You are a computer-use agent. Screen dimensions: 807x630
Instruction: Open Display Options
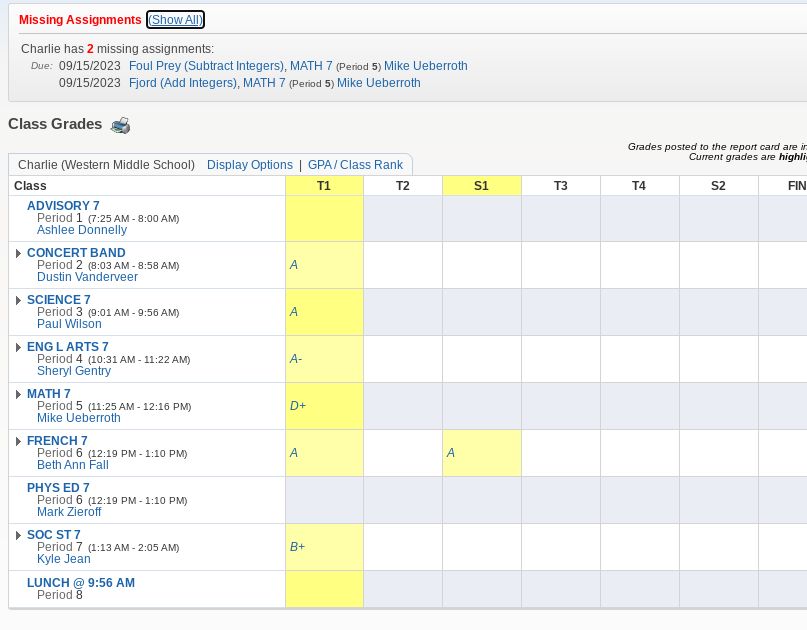pyautogui.click(x=249, y=165)
